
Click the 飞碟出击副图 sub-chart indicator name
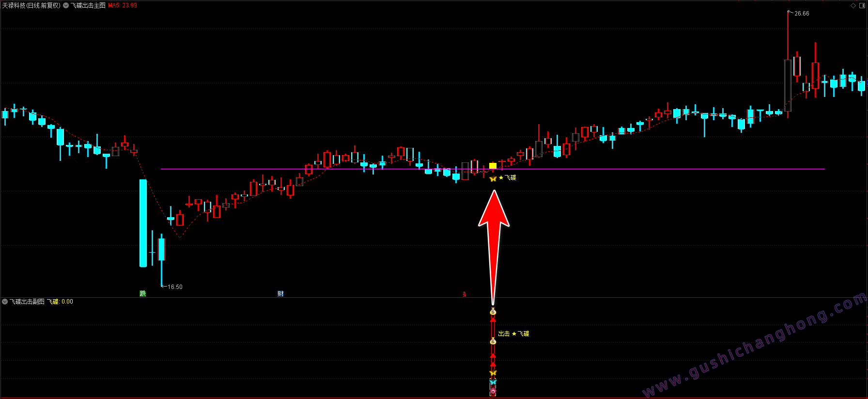(x=27, y=302)
